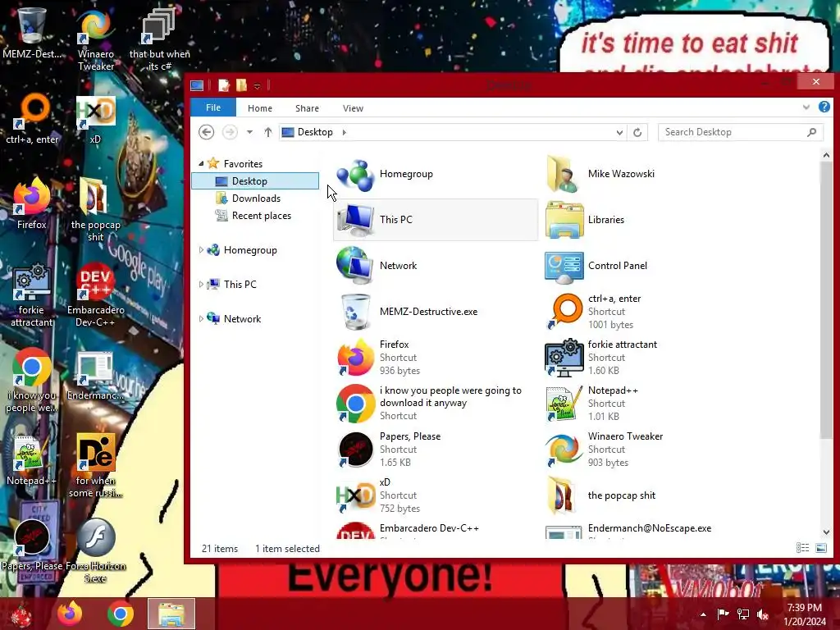Open Control Panel item

click(643, 266)
